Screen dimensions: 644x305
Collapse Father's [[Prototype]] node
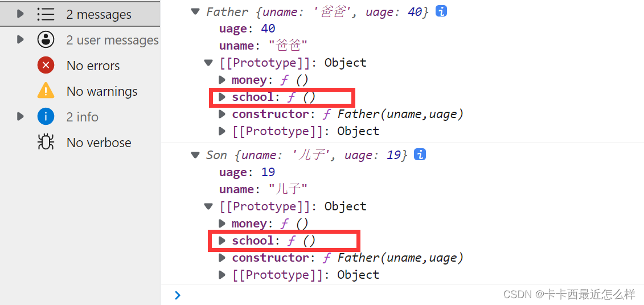coord(208,63)
